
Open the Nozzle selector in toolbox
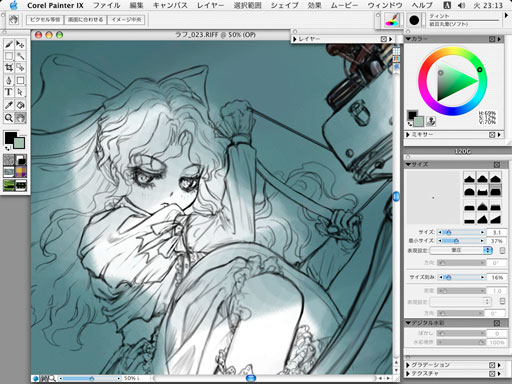21,185
